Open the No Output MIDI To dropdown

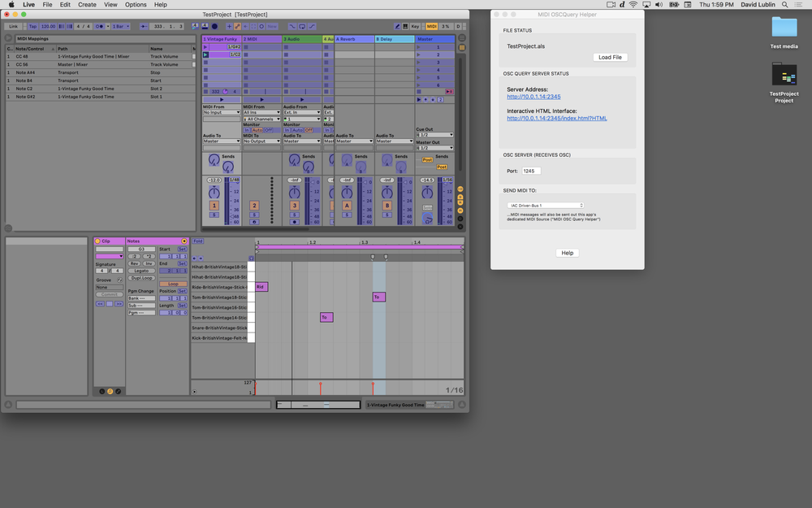[261, 141]
